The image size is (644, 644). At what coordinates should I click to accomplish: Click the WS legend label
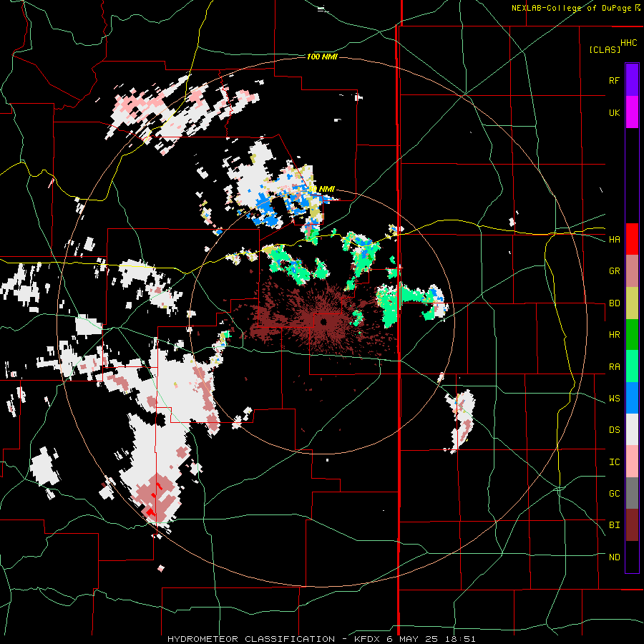pyautogui.click(x=614, y=399)
